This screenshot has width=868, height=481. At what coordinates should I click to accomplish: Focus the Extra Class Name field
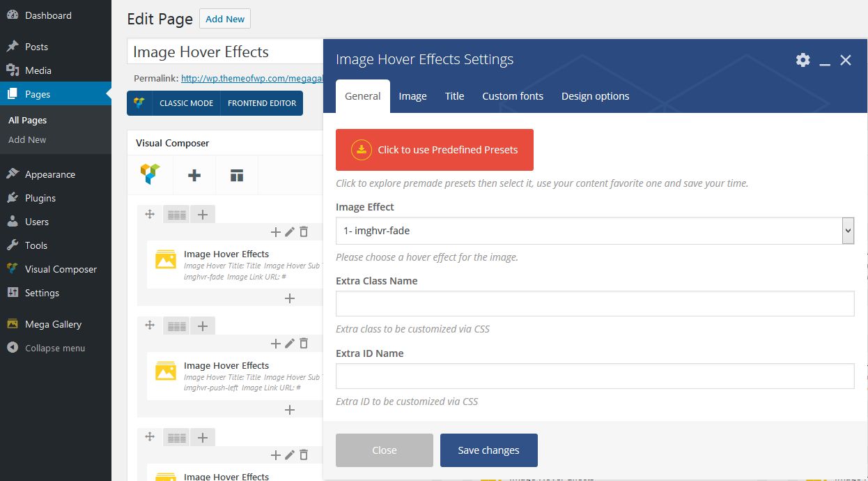click(595, 304)
